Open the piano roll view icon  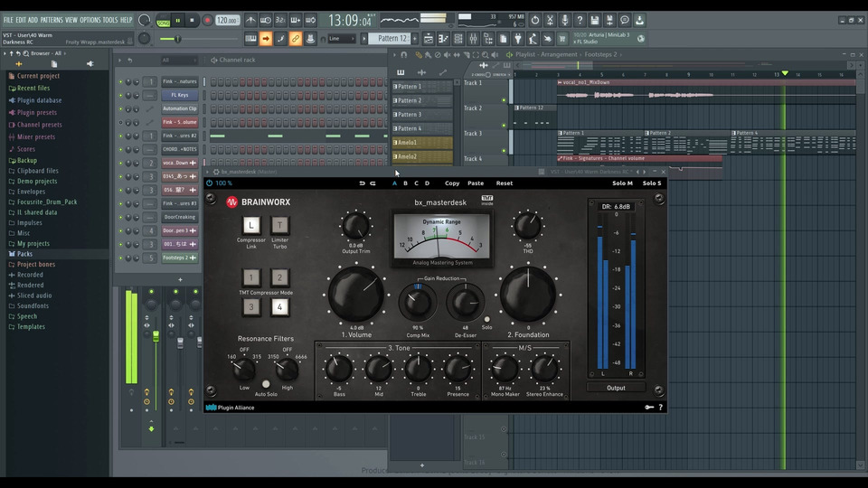click(x=444, y=39)
